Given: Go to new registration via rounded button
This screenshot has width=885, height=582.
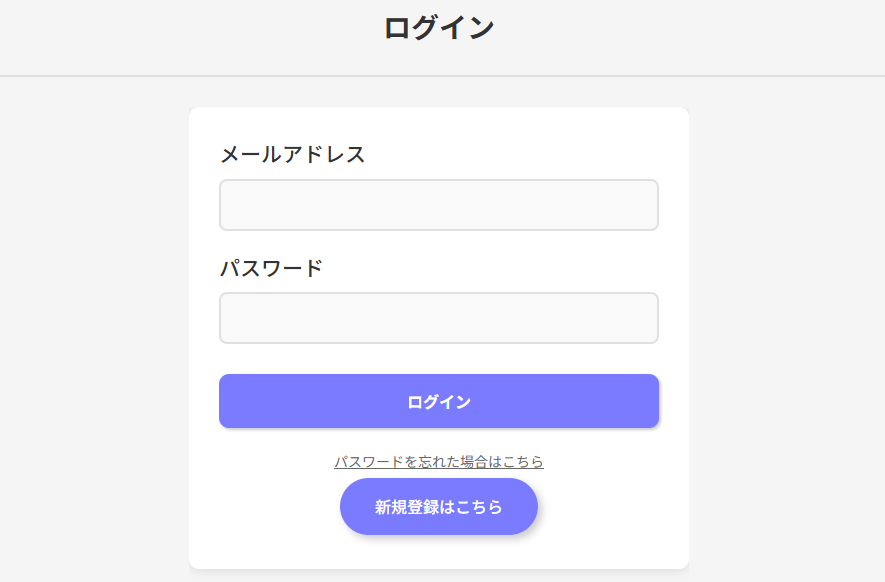Looking at the screenshot, I should 438,507.
